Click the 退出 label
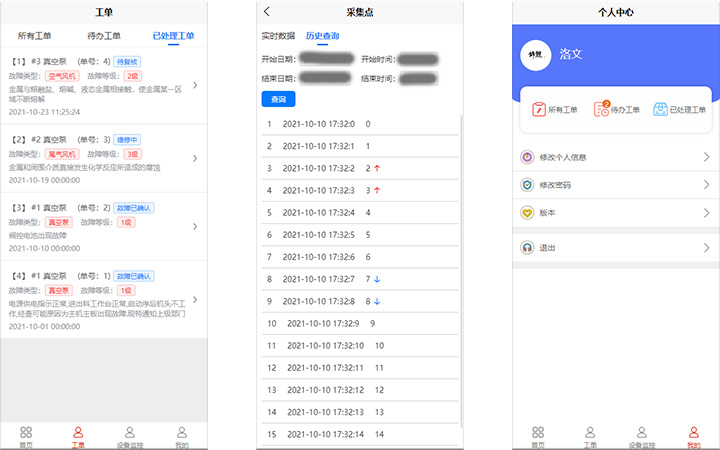Screen dimensions: 720x450 coord(547,248)
